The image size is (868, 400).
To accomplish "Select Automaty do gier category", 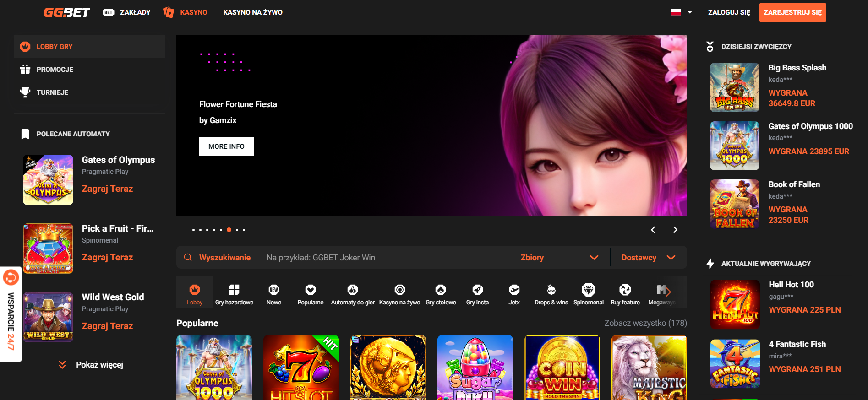I will point(352,294).
